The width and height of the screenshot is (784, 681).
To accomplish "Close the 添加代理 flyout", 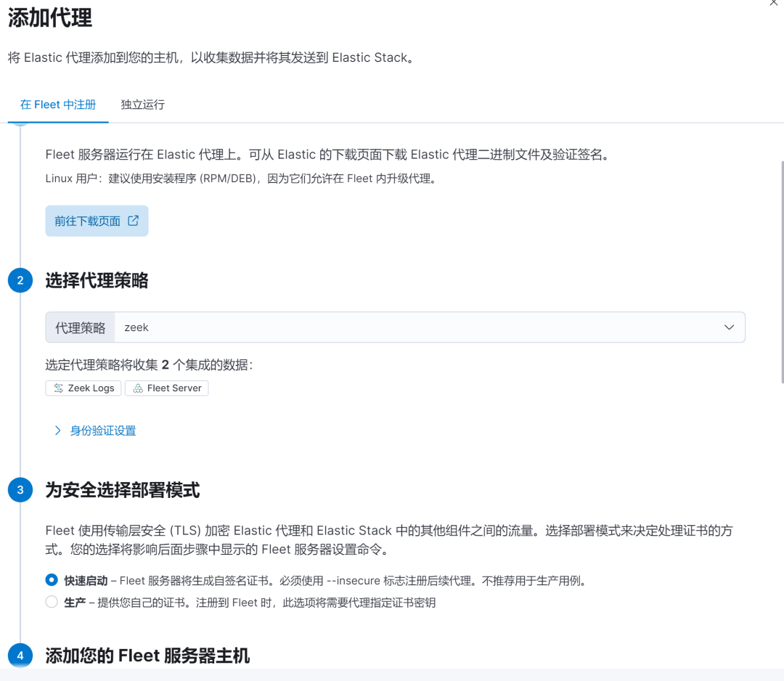I will [x=774, y=2].
